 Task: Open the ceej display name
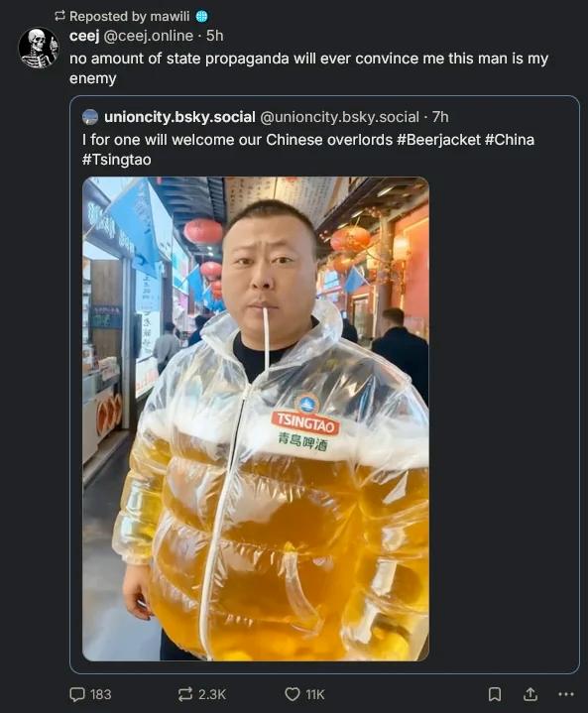[x=84, y=36]
